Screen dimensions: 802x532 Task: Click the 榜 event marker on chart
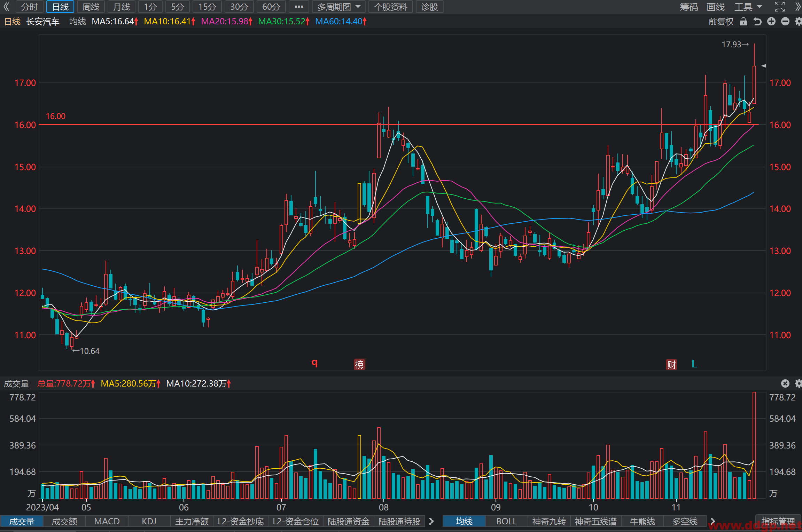(359, 364)
